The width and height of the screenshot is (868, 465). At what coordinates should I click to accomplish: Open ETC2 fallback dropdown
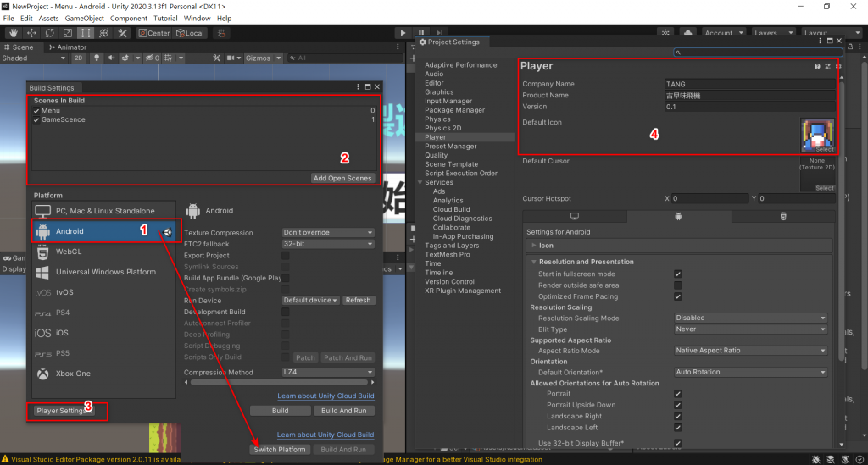pyautogui.click(x=328, y=244)
